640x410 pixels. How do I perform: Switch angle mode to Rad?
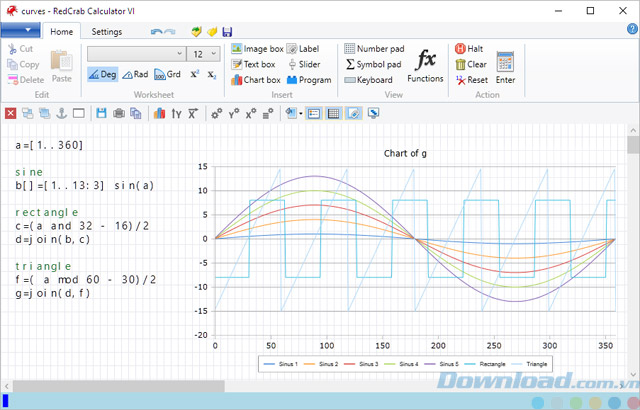point(136,74)
